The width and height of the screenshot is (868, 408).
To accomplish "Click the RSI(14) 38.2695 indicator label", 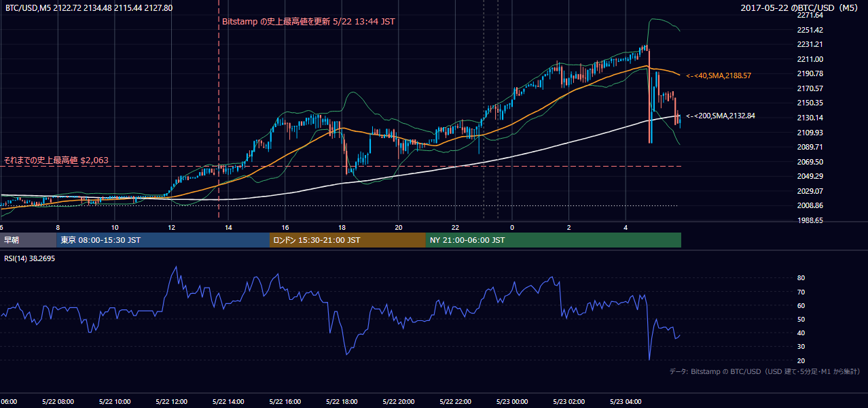I will coord(29,258).
